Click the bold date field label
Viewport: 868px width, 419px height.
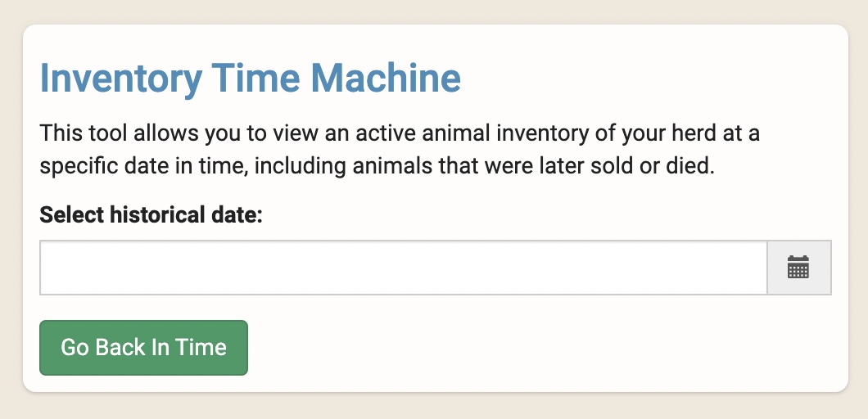[151, 215]
